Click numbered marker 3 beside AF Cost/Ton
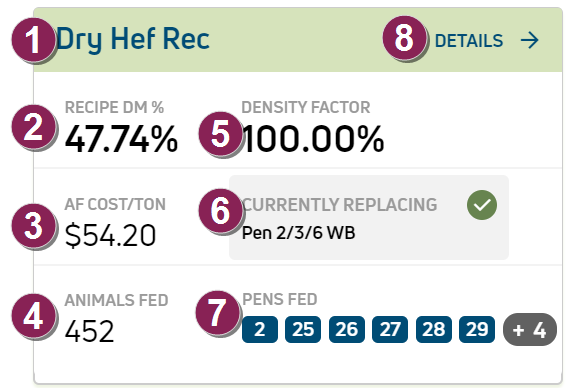The width and height of the screenshot is (570, 389). pos(33,226)
